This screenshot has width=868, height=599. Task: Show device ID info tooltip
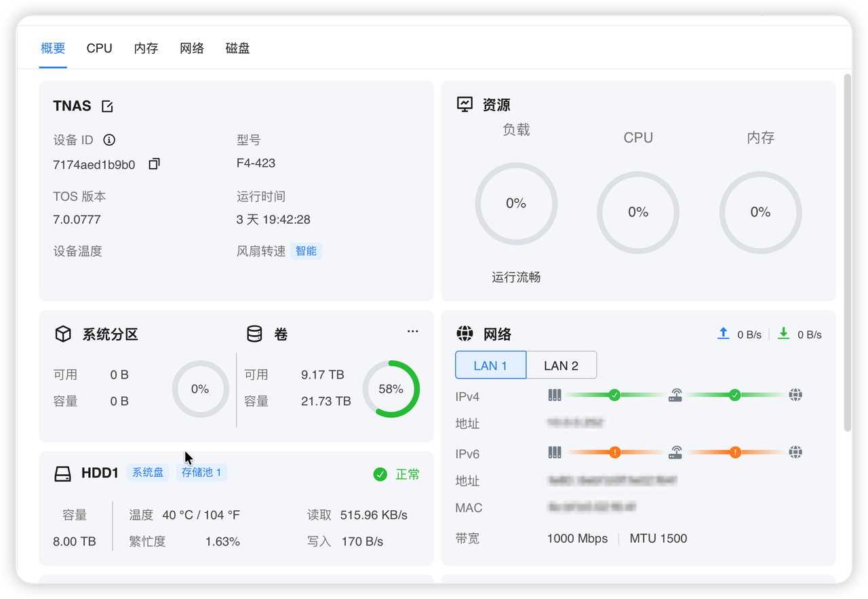tap(109, 140)
